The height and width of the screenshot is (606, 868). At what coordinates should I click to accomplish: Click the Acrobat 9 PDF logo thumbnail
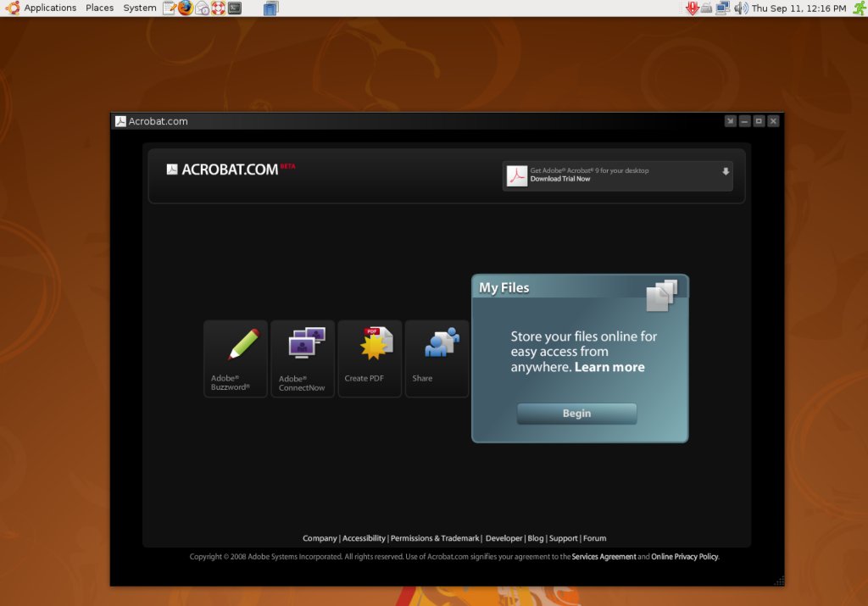(517, 176)
